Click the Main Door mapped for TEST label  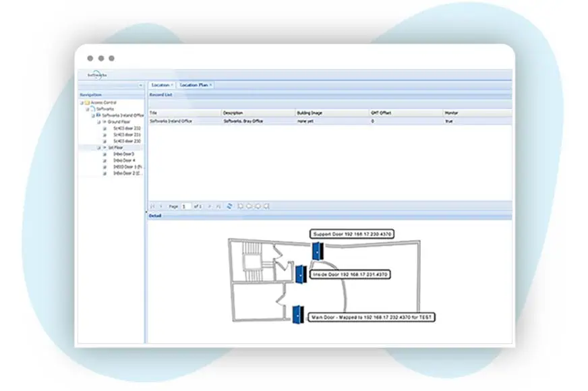pyautogui.click(x=372, y=318)
